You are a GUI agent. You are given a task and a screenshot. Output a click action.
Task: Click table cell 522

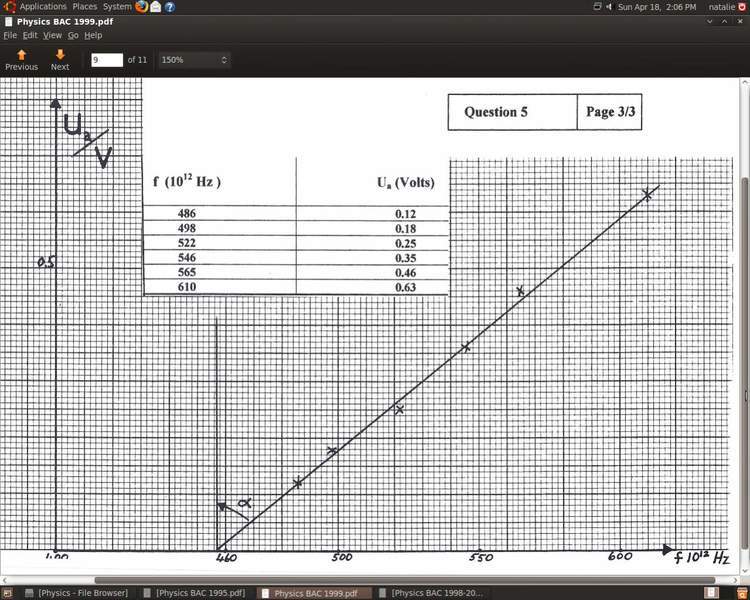(187, 243)
